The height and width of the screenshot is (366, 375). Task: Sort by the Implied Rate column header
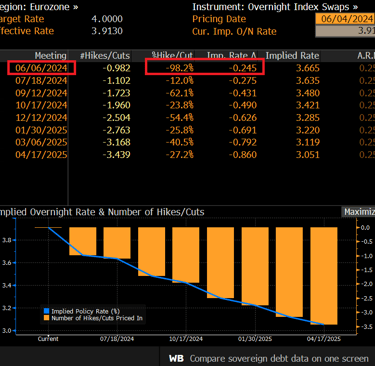coord(292,56)
